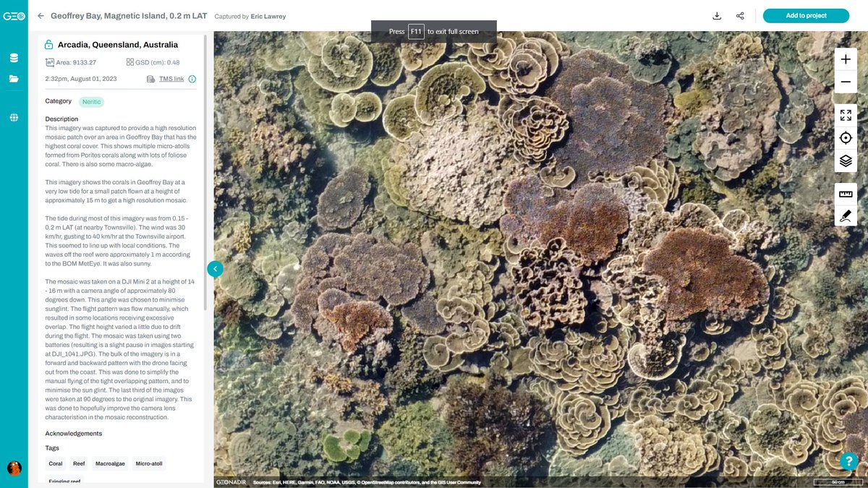Select the Coral tag
868x488 pixels.
pyautogui.click(x=56, y=463)
